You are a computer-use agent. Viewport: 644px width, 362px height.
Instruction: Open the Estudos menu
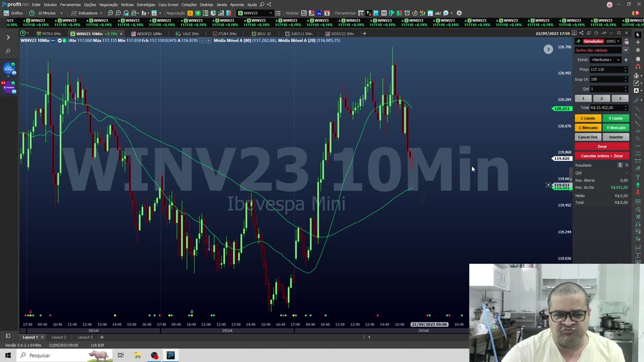[x=50, y=5]
